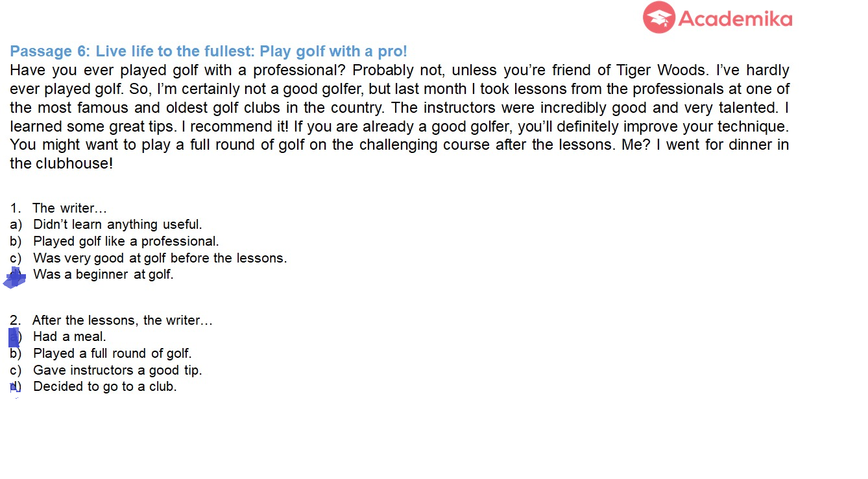Choose answer 'Didn't learn anything useful.'
Image resolution: width=868 pixels, height=479 pixels.
click(117, 224)
